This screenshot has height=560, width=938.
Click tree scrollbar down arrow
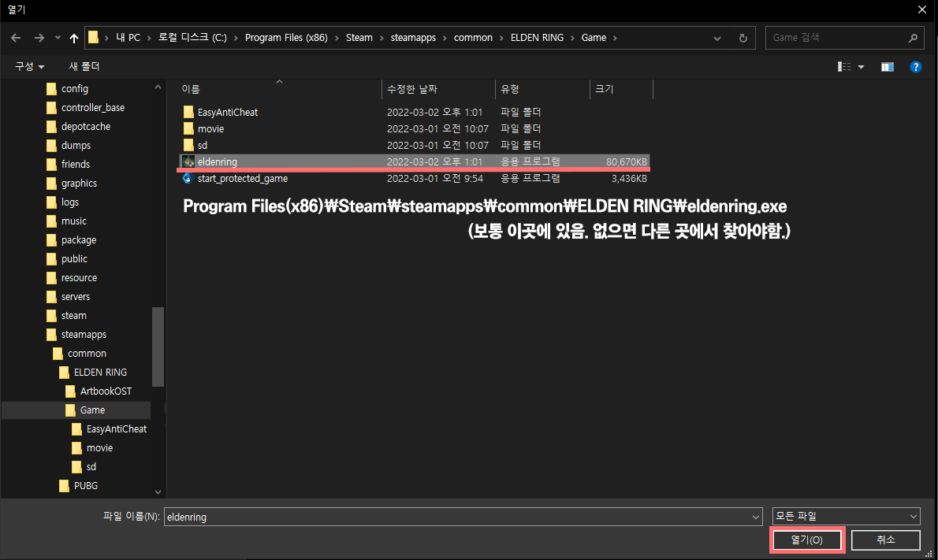point(158,491)
